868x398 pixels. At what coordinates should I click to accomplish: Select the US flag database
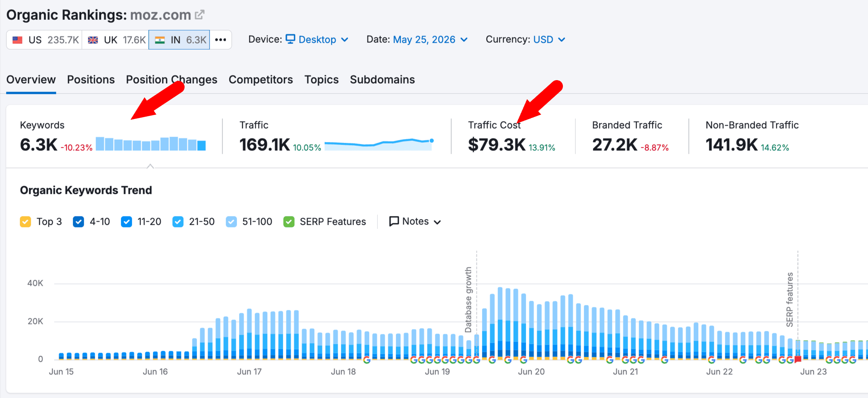[44, 40]
